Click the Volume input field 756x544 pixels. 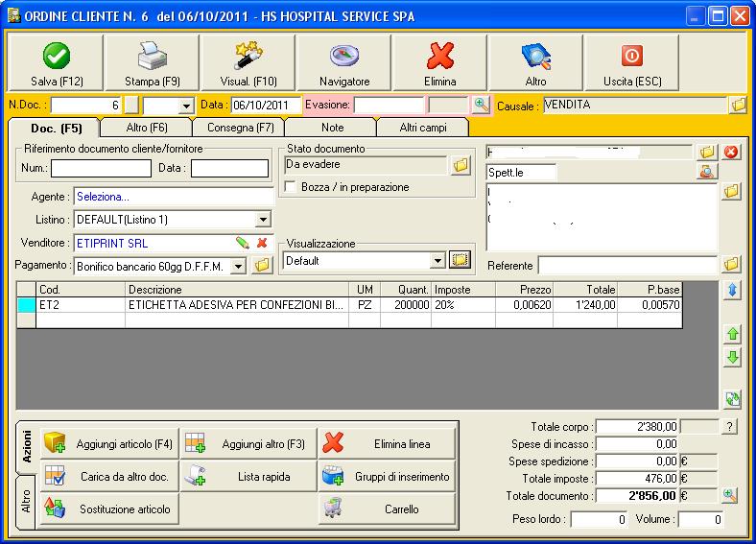[x=700, y=519]
